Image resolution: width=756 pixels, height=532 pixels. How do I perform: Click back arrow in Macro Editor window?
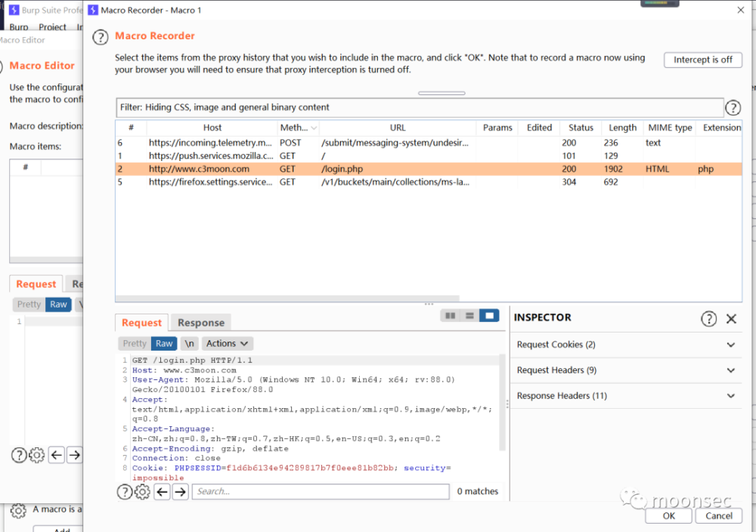(x=57, y=455)
